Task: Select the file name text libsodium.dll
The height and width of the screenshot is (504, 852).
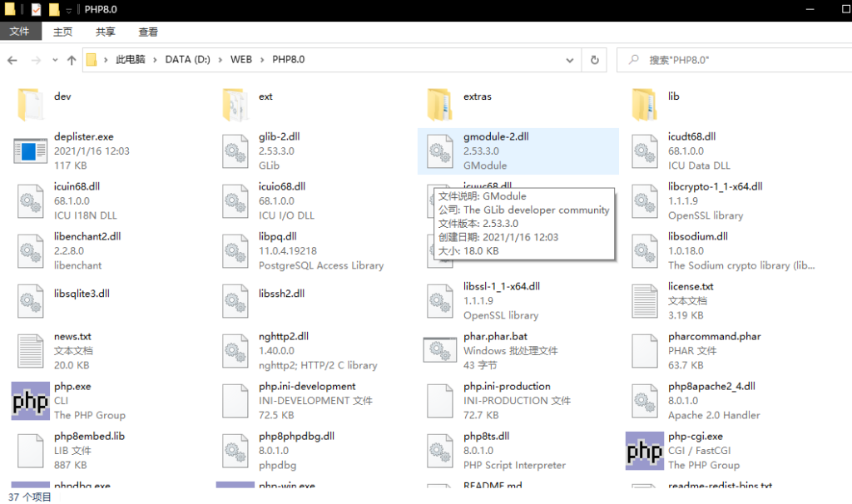Action: click(698, 237)
